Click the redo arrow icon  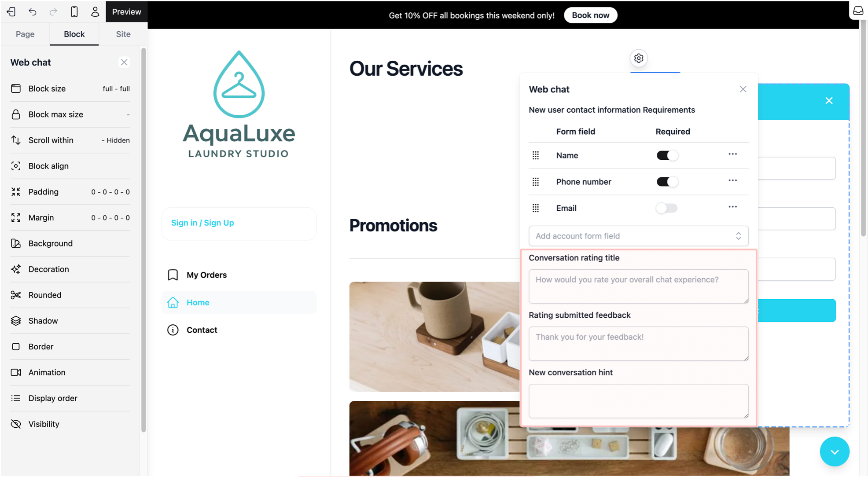53,12
